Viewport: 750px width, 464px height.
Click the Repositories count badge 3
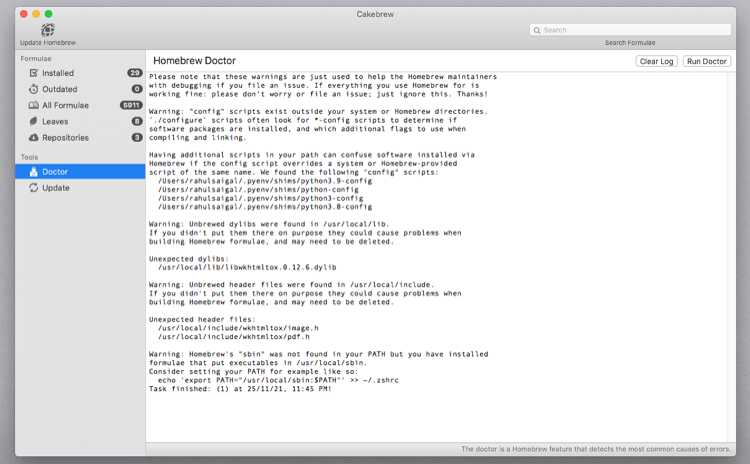137,138
